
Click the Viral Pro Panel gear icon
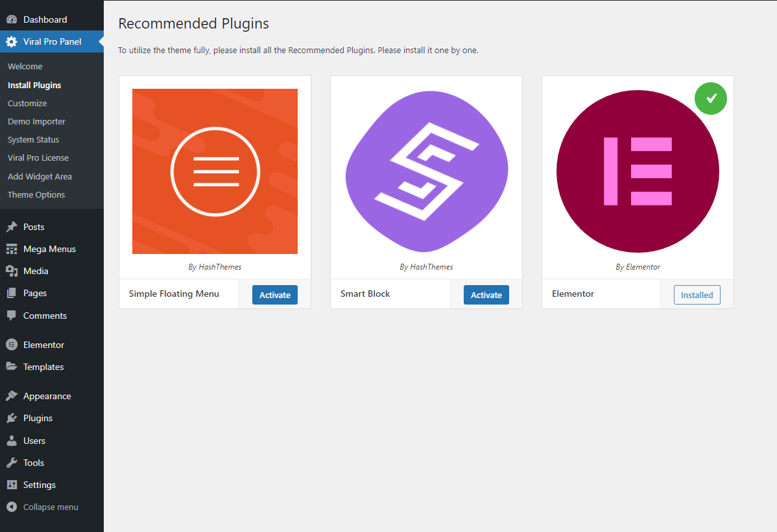pos(12,41)
